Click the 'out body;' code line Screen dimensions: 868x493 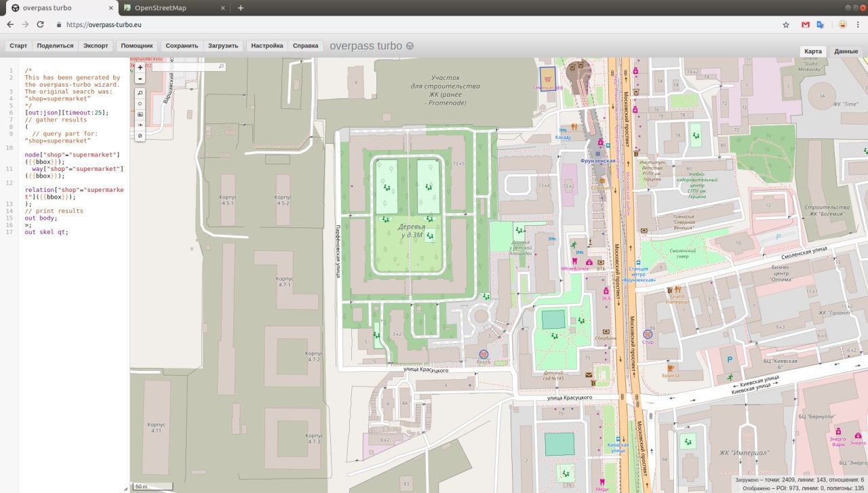(41, 218)
